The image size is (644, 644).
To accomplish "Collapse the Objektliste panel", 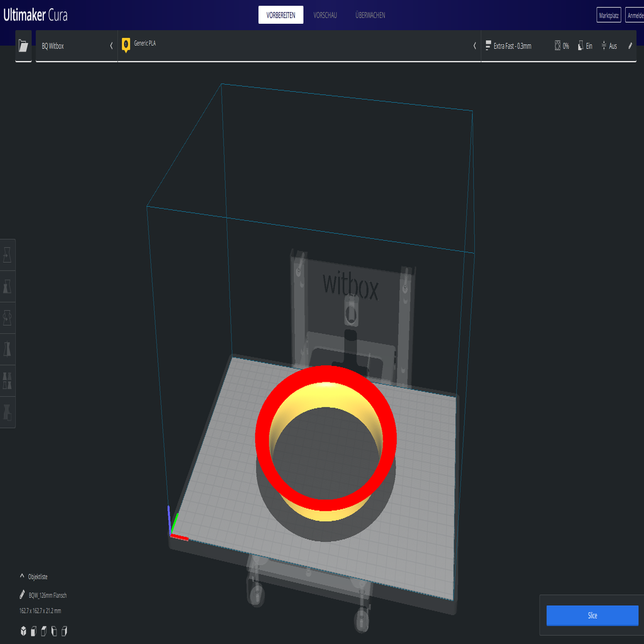I will [x=23, y=576].
